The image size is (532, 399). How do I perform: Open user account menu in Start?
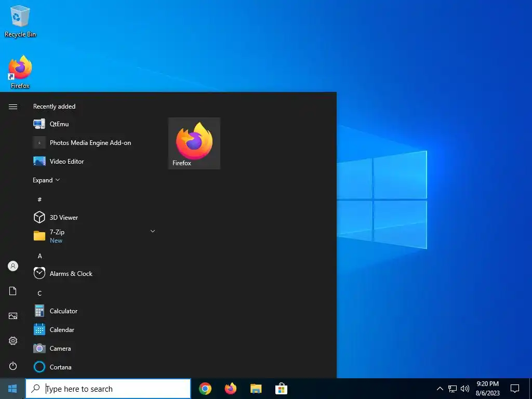[x=13, y=266]
